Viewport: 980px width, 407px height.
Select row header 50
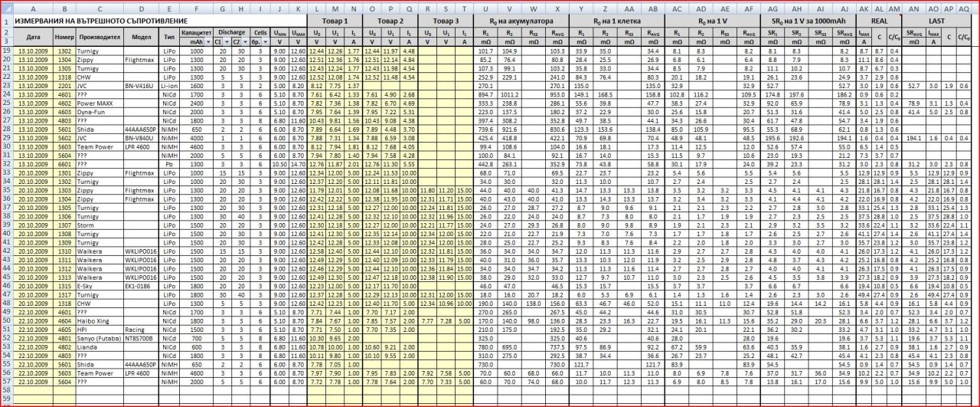pyautogui.click(x=6, y=320)
